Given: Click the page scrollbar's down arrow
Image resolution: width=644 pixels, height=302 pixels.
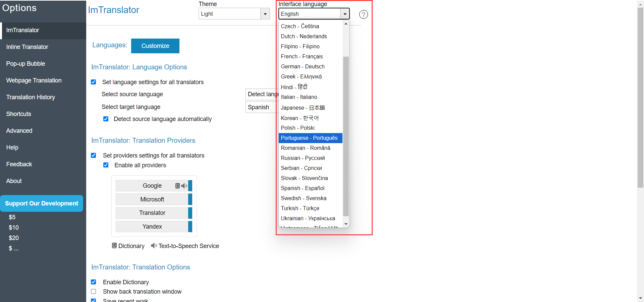Looking at the screenshot, I should [640, 298].
